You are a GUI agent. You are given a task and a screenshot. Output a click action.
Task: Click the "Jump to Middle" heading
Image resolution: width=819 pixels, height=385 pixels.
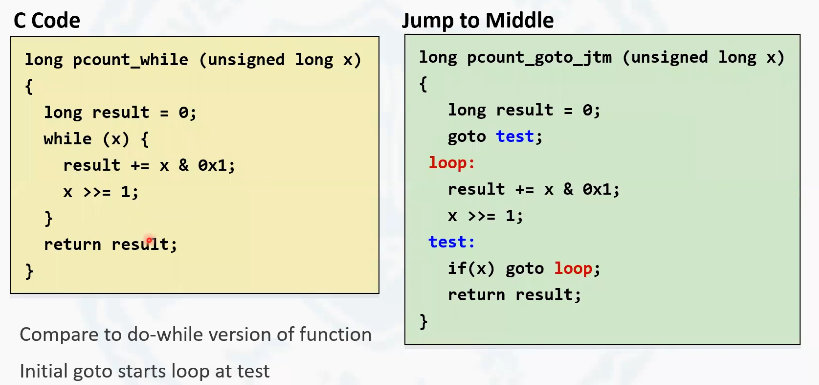click(477, 21)
